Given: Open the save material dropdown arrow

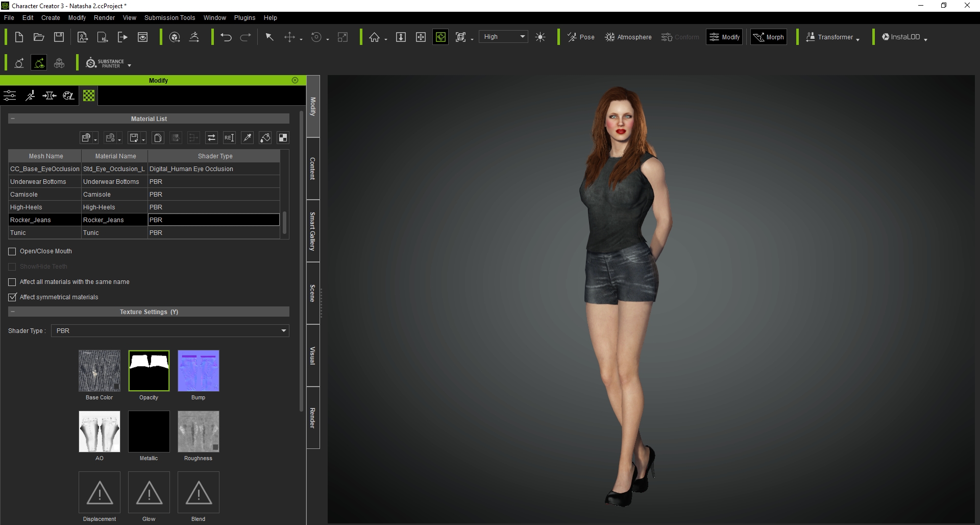Looking at the screenshot, I should tap(143, 140).
